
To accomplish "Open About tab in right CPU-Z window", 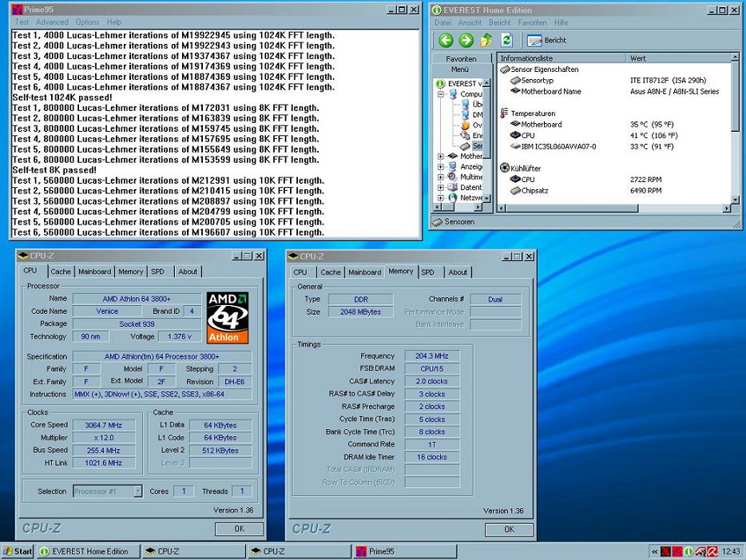I will click(x=457, y=272).
